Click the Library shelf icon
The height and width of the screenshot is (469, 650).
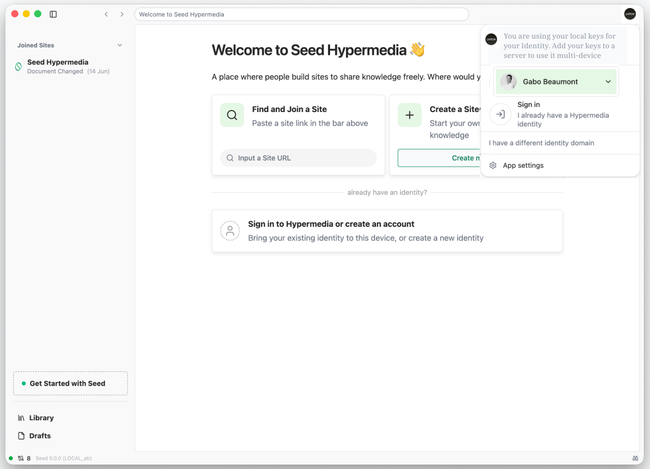21,418
